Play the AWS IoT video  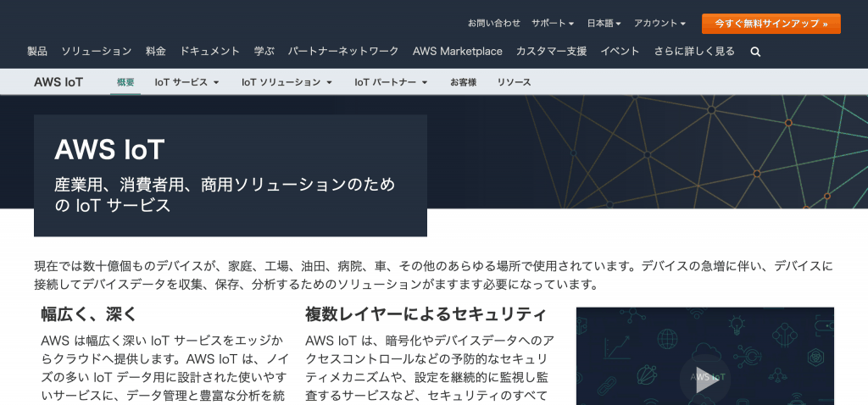[704, 379]
